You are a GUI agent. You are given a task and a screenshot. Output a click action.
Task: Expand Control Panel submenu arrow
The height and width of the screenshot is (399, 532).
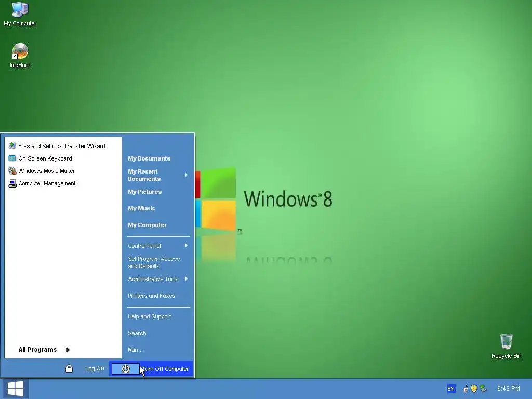[x=187, y=246]
